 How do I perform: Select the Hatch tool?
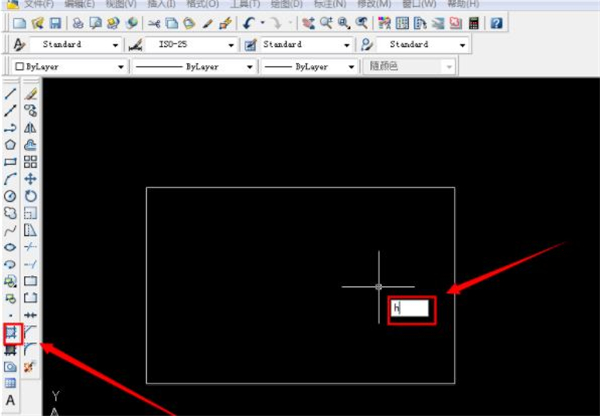point(11,332)
